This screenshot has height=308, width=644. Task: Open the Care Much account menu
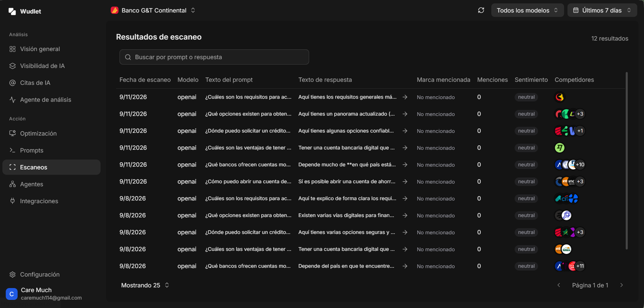pyautogui.click(x=51, y=294)
